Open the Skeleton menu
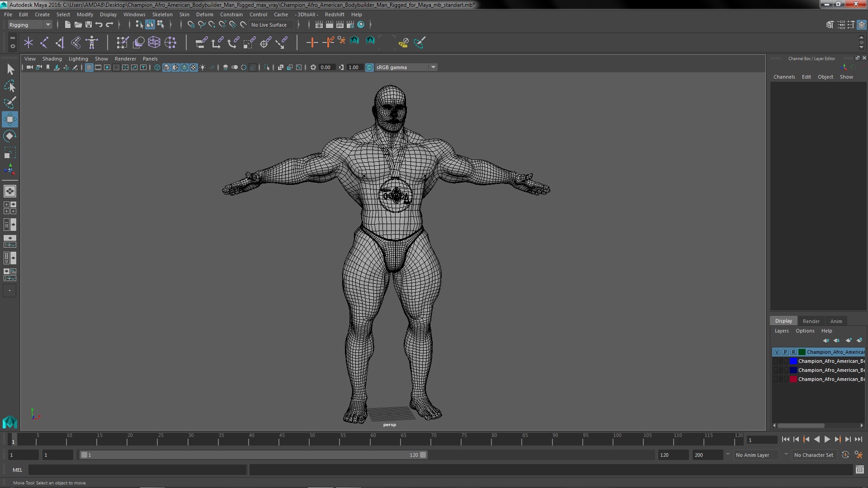The width and height of the screenshot is (868, 488). point(162,14)
